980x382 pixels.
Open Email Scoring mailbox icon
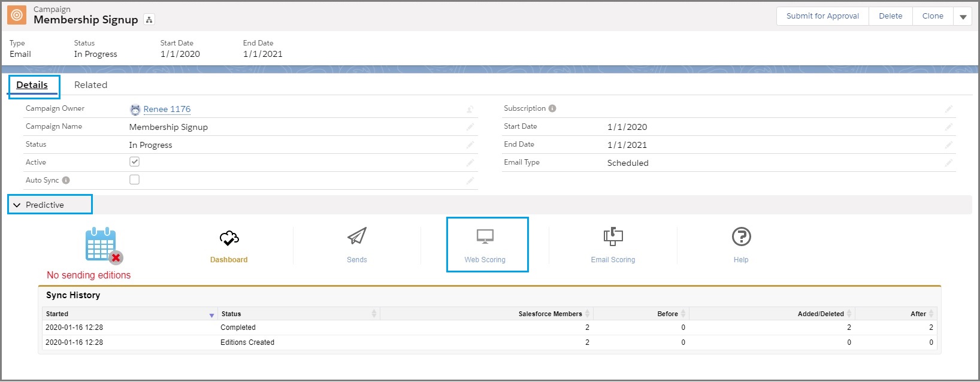[x=613, y=237]
